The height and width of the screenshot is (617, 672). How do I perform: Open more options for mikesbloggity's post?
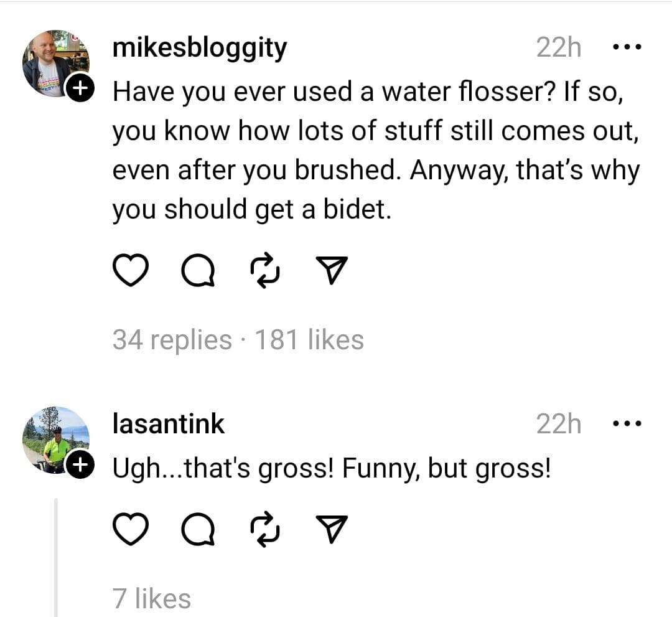[x=627, y=48]
